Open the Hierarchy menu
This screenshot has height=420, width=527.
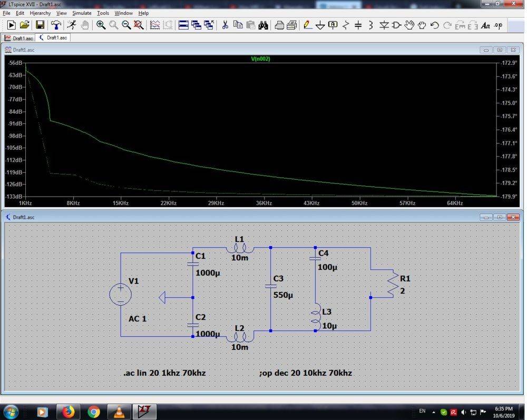[40, 13]
